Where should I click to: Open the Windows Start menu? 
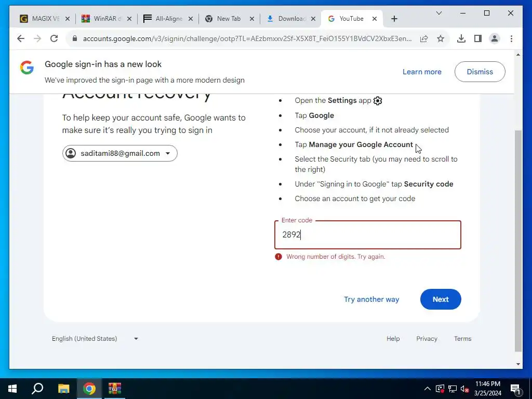(x=12, y=389)
